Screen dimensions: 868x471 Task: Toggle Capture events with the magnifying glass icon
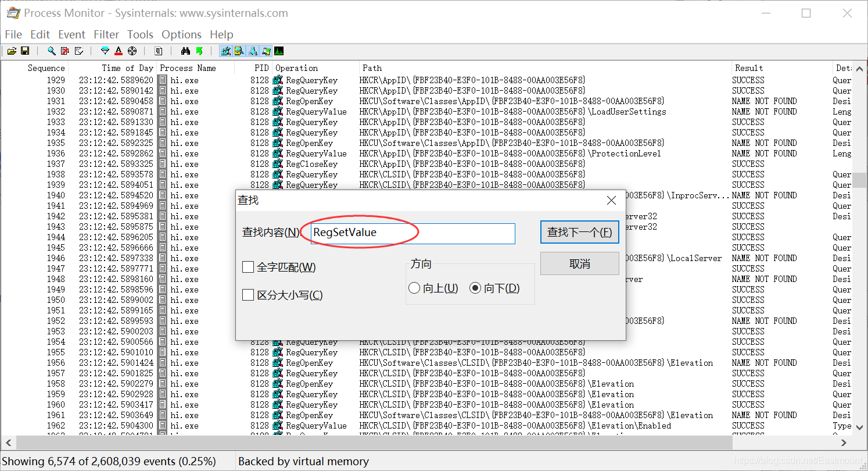click(51, 51)
